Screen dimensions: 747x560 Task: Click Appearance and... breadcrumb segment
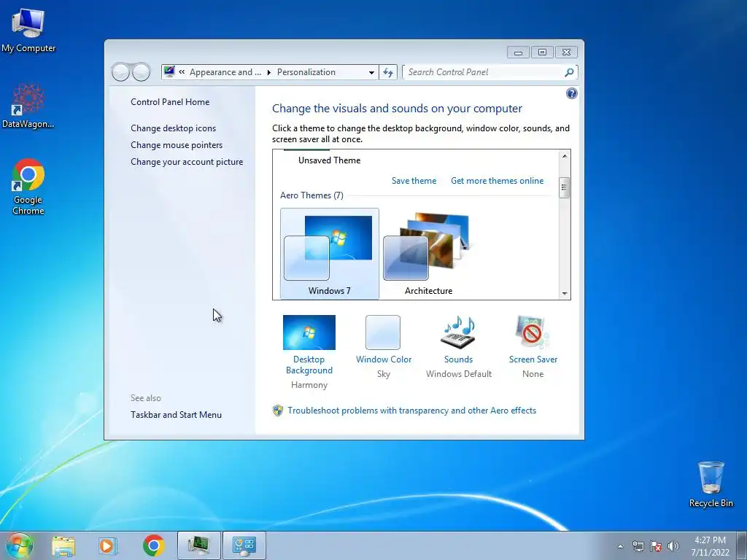(x=225, y=72)
